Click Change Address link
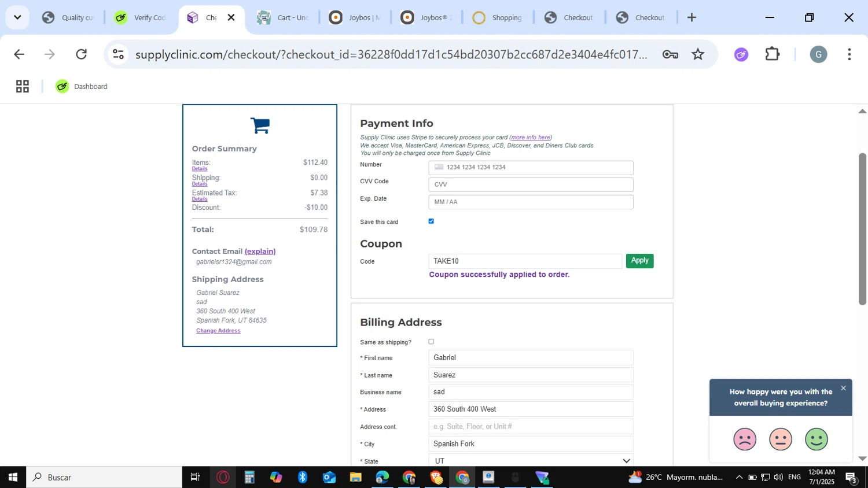The height and width of the screenshot is (488, 868). tap(218, 331)
